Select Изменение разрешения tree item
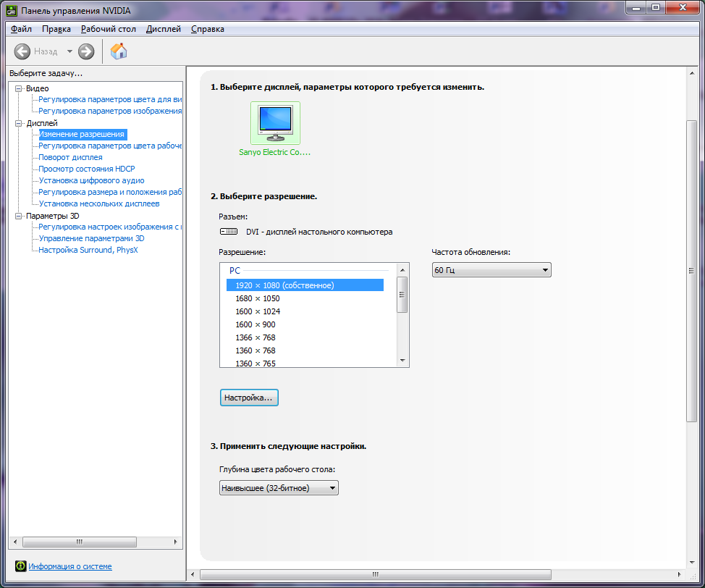Screen dimensions: 705x588 coord(81,134)
